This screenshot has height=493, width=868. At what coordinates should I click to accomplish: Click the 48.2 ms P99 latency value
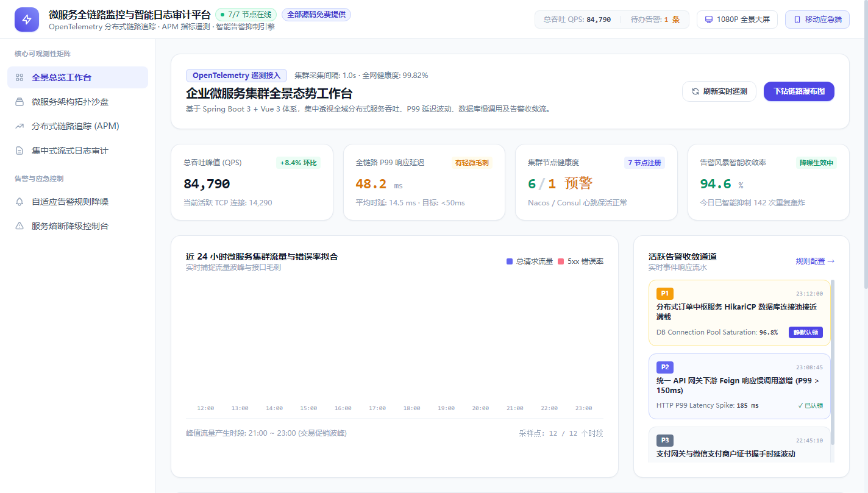click(379, 184)
